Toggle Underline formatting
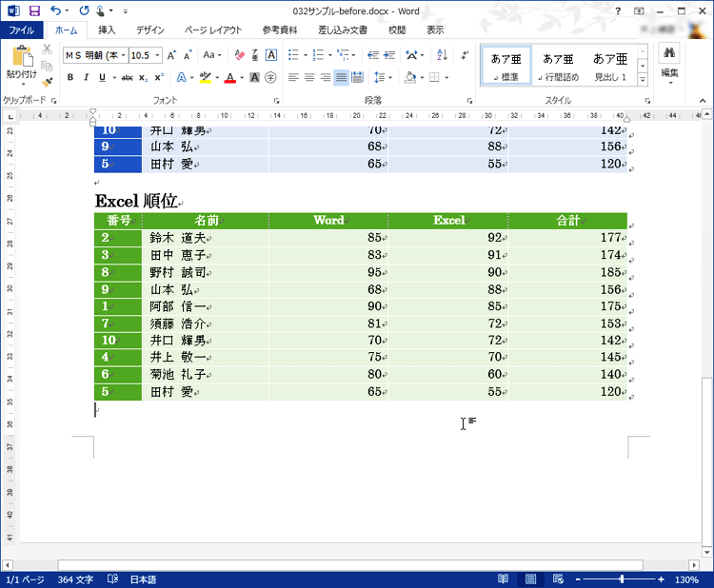The width and height of the screenshot is (714, 588). 102,77
